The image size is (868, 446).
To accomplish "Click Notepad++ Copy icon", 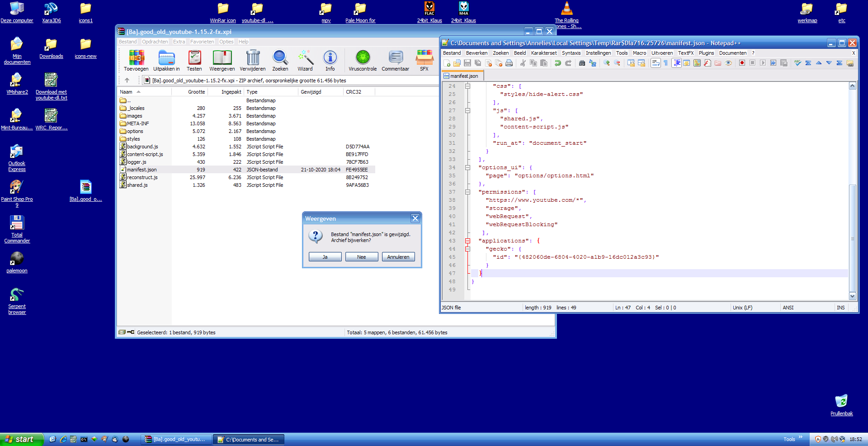I will pyautogui.click(x=533, y=63).
